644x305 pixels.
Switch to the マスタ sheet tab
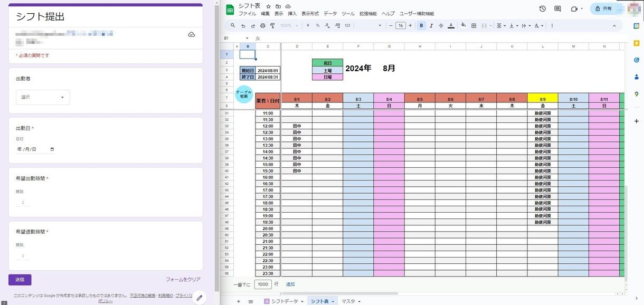348,301
